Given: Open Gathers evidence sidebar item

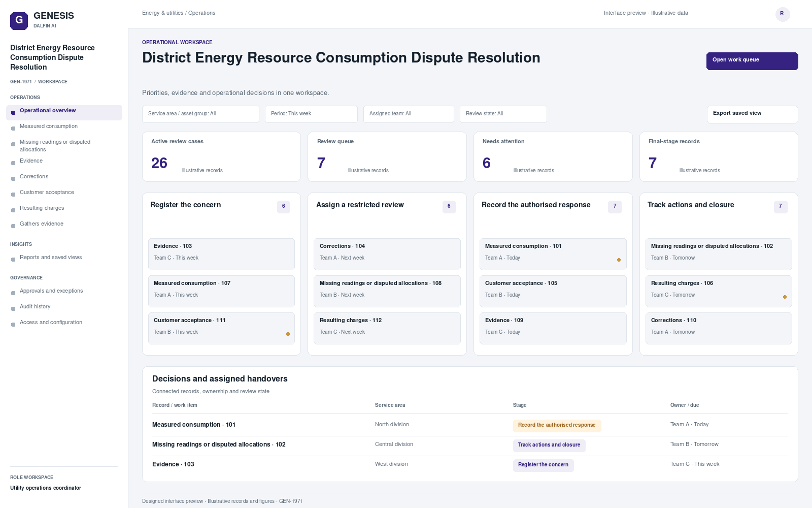Looking at the screenshot, I should 64,224.
